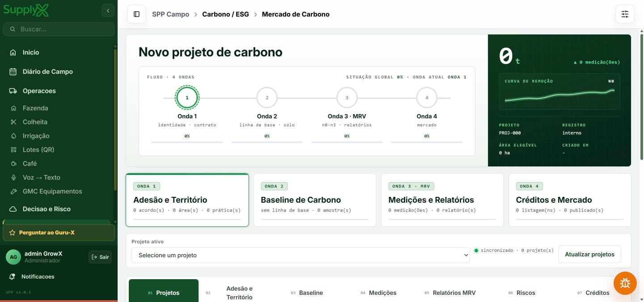Open the Adesão e Território card
Viewport: 644px width, 302px height.
tap(187, 200)
